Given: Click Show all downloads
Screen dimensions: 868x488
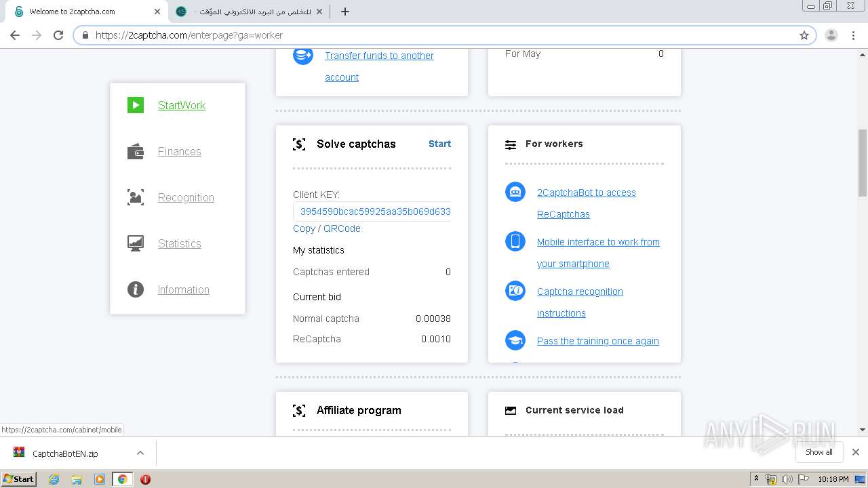Looking at the screenshot, I should tap(819, 452).
